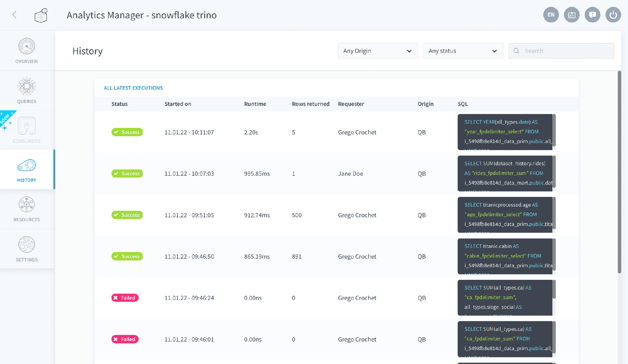Open the user profile badge icon
The width and height of the screenshot is (628, 364).
coord(572,15)
